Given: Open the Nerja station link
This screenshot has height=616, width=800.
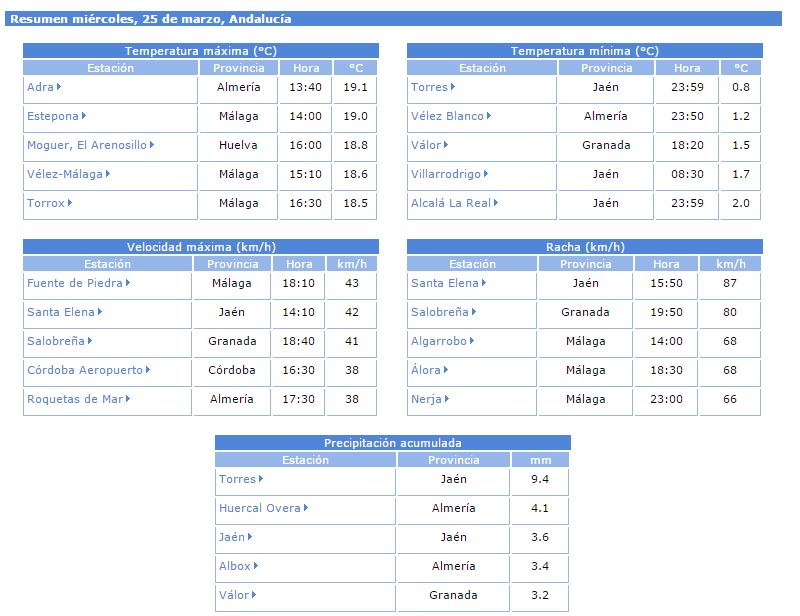Looking at the screenshot, I should (x=427, y=399).
